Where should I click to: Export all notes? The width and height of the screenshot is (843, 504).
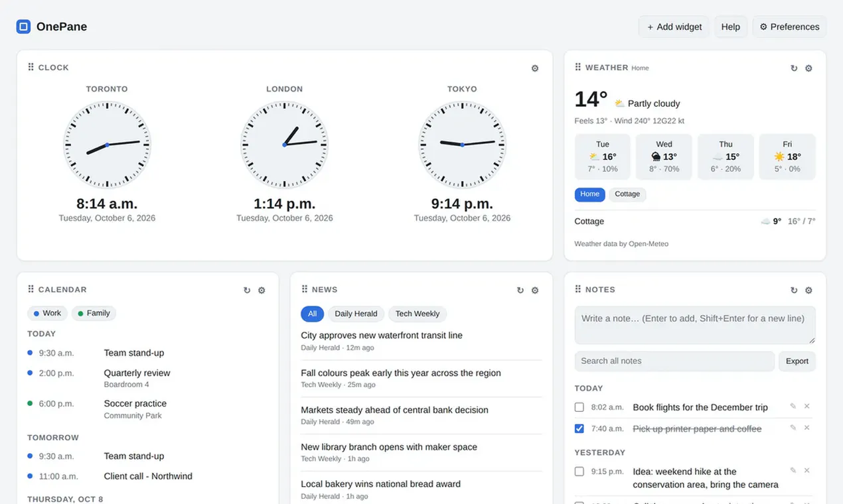point(797,361)
